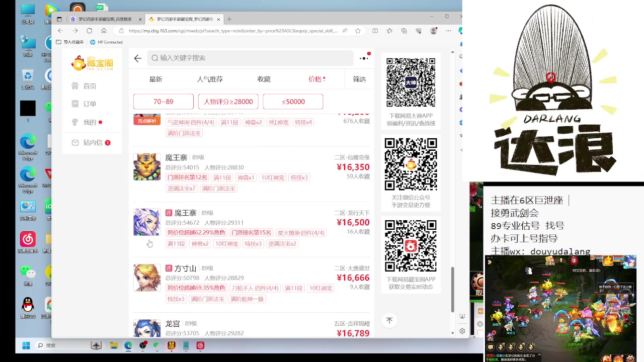The height and width of the screenshot is (362, 644).
Task: Add page to favorites with star icon
Action: coord(358,31)
